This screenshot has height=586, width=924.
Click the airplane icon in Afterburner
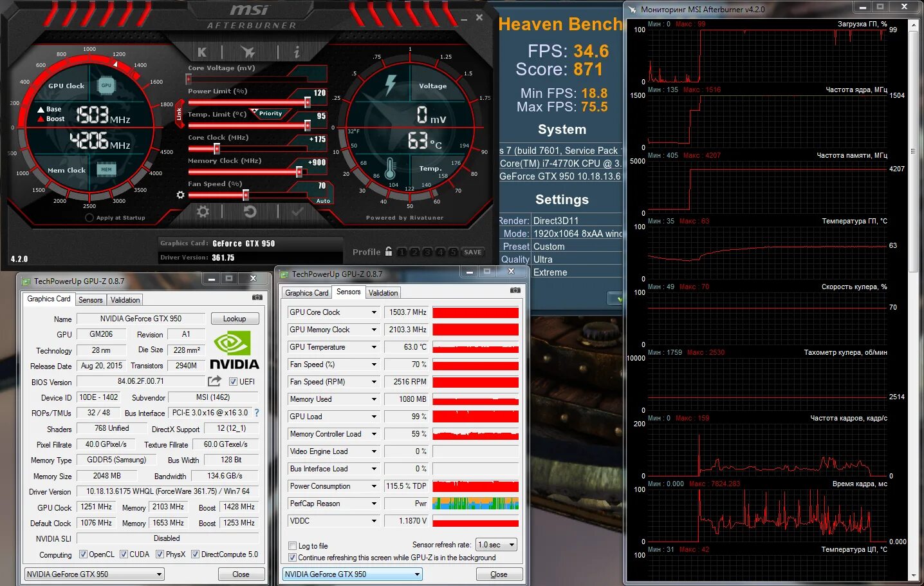tap(248, 52)
